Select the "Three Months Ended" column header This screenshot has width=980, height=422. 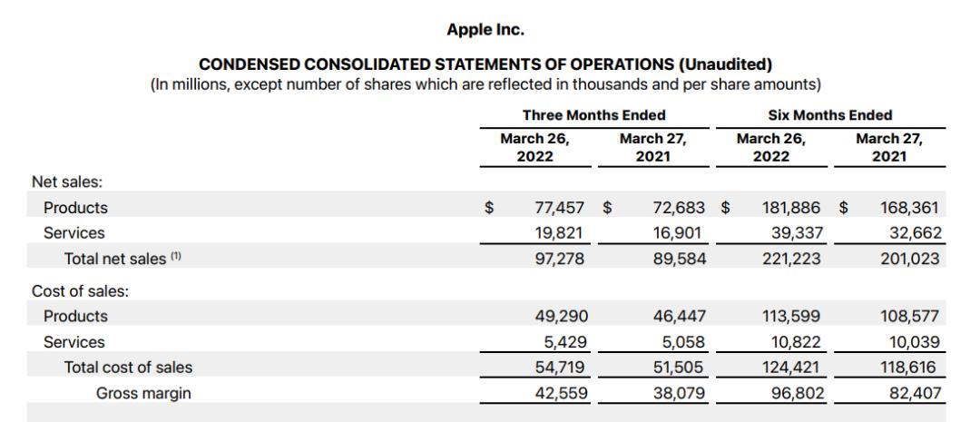593,115
